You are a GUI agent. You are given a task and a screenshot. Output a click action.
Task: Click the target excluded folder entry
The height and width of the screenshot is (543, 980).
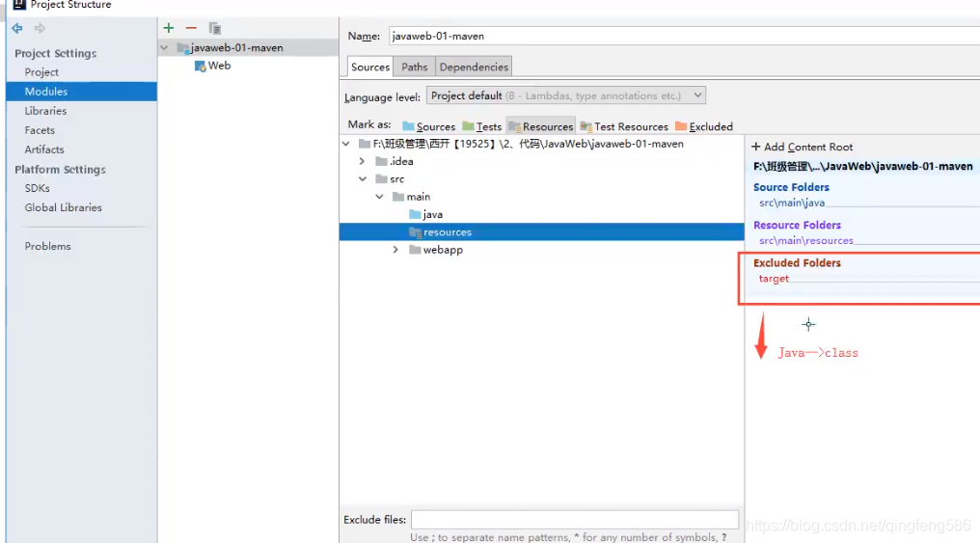774,279
